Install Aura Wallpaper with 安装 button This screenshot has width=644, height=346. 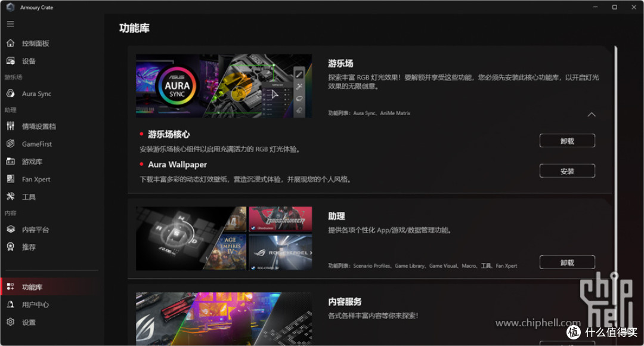point(567,171)
